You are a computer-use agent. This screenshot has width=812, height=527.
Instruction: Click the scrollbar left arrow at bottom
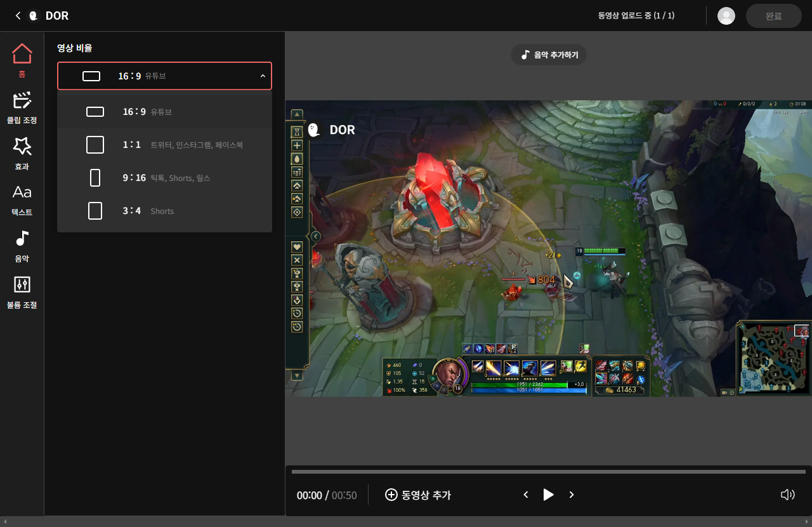click(x=5, y=522)
